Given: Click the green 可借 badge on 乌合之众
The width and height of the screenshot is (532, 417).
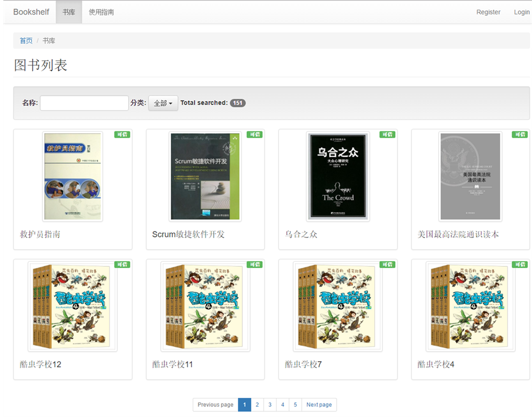Looking at the screenshot, I should tap(387, 134).
